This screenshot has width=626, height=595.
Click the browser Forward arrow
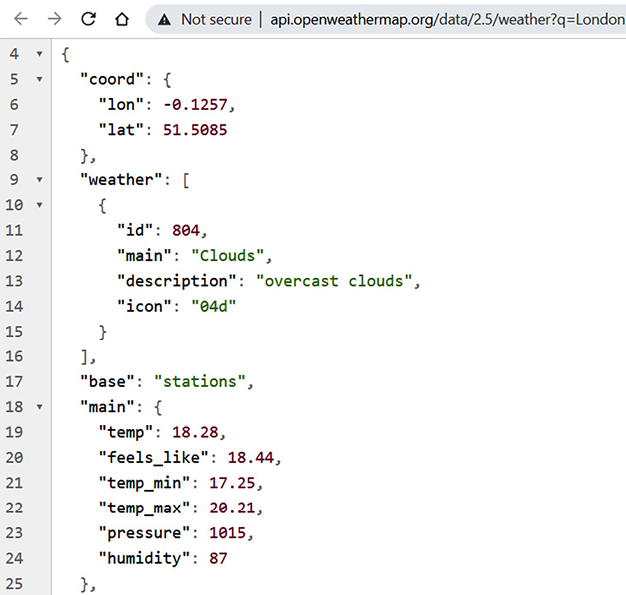click(54, 19)
